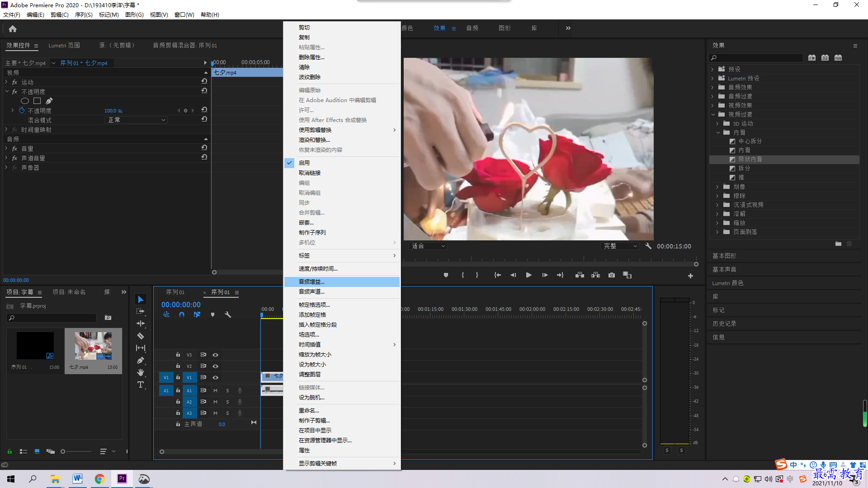Open the 文件(F) menu

pyautogui.click(x=12, y=15)
